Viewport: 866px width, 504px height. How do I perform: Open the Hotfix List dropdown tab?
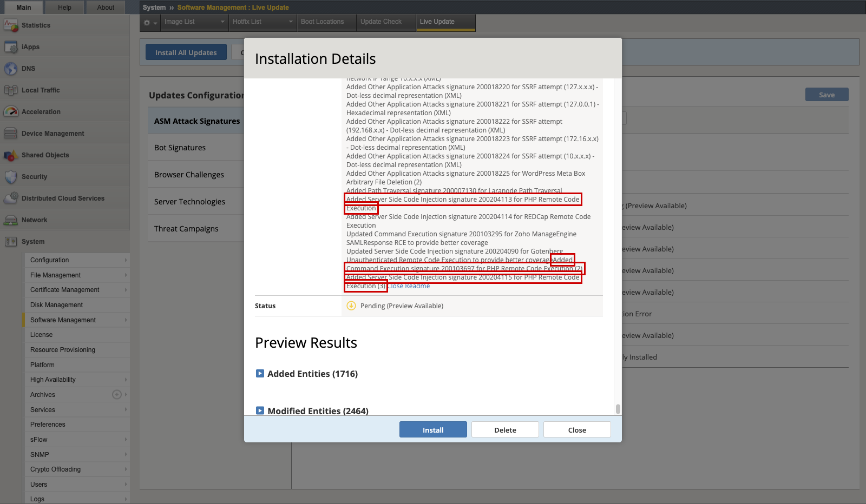[263, 22]
